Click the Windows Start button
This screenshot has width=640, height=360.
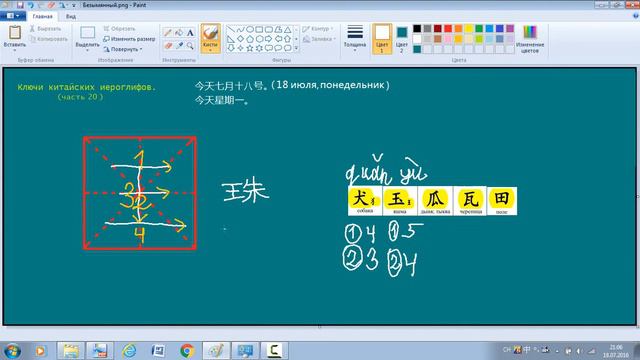pyautogui.click(x=12, y=351)
